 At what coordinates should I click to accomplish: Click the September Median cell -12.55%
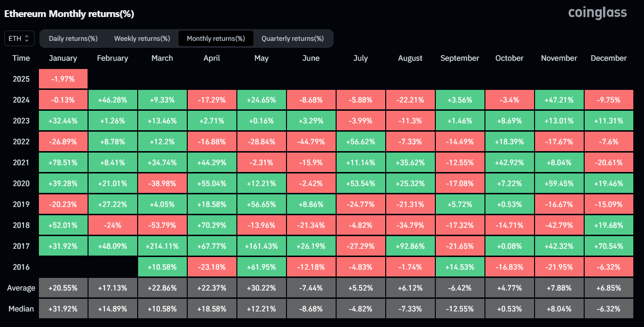[x=460, y=309]
